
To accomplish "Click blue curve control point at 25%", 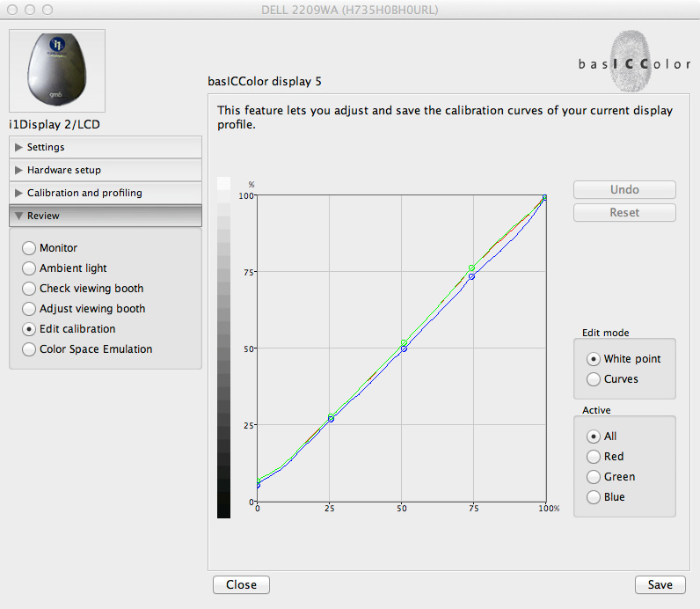I will tap(331, 419).
